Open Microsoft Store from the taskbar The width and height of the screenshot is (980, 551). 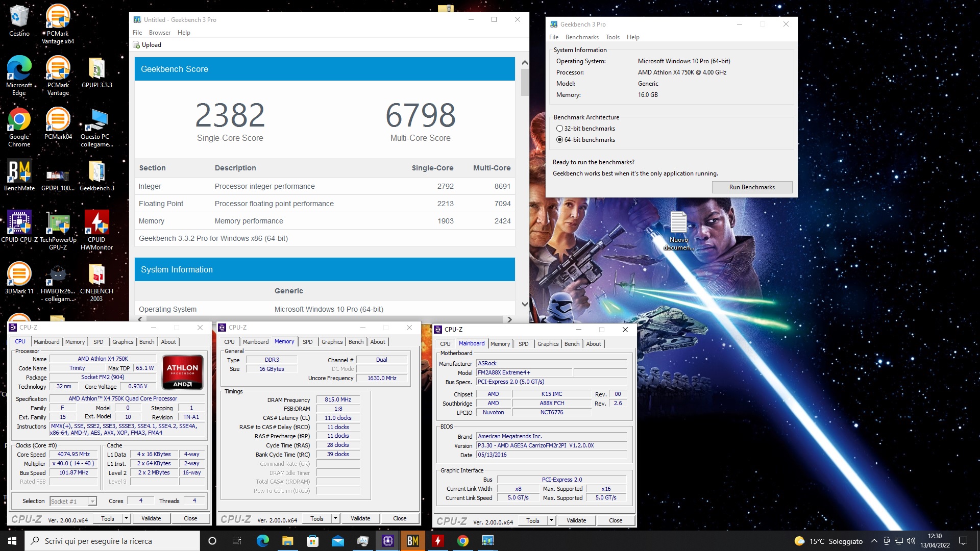click(312, 541)
